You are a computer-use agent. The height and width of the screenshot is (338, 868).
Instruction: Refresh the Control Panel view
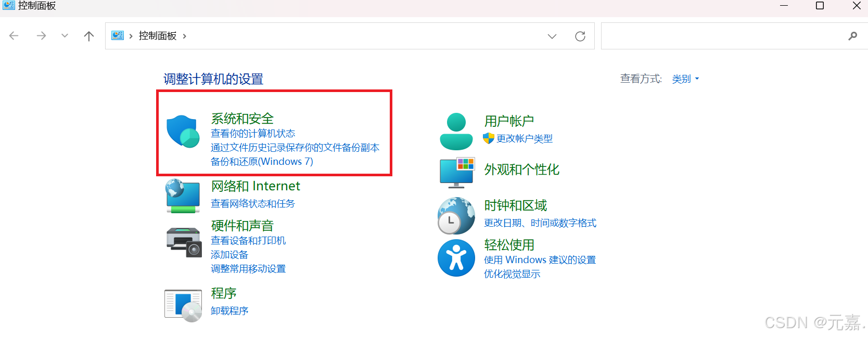point(580,36)
